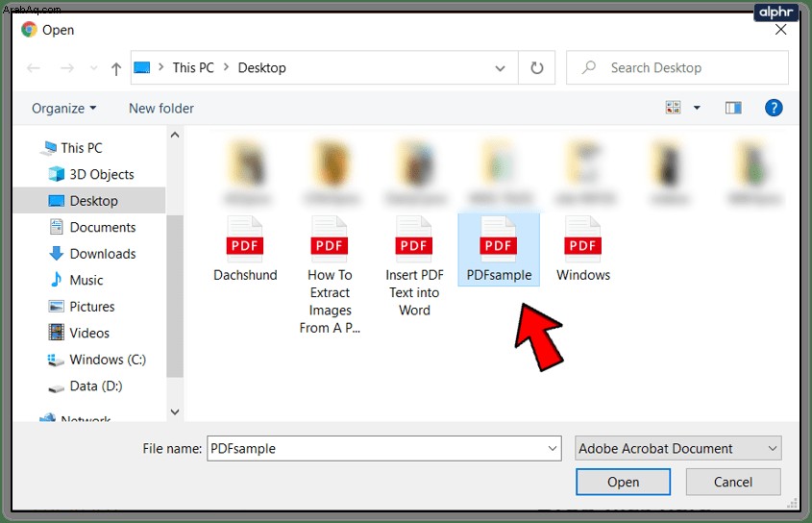This screenshot has width=812, height=523.
Task: Select Insert PDF Text into Word file
Action: coord(414,267)
